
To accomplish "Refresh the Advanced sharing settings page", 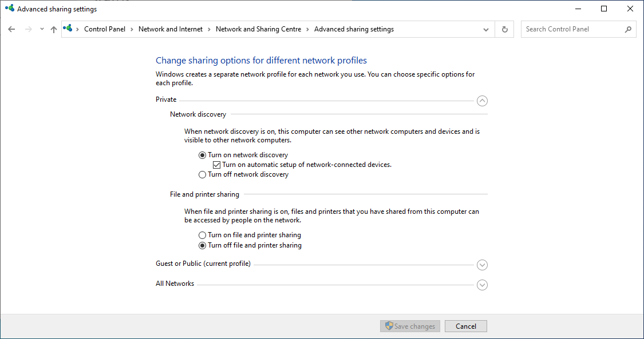I will [505, 30].
